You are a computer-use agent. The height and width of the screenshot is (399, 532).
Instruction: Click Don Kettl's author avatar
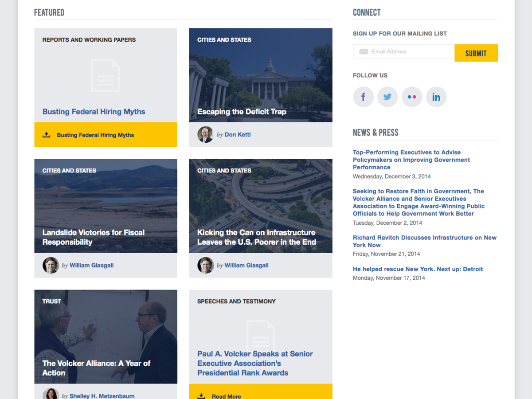205,134
